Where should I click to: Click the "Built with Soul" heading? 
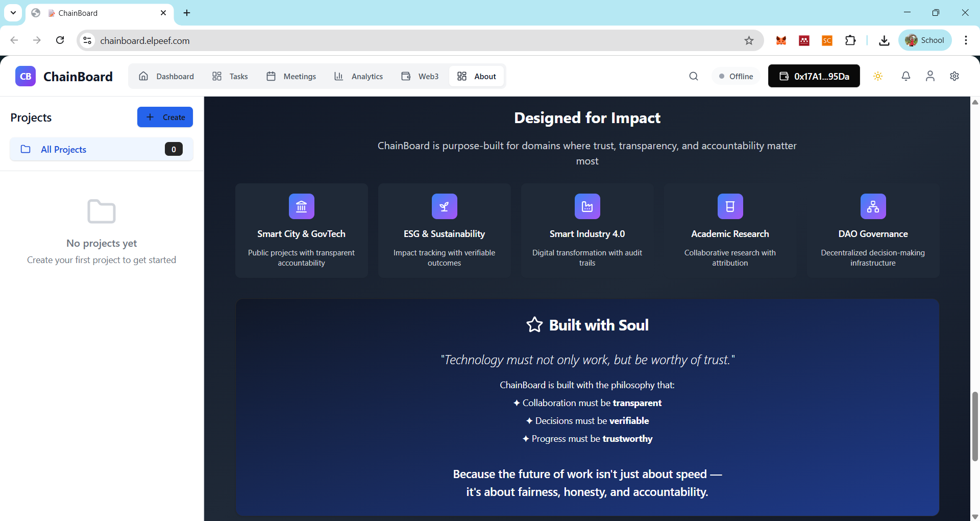(599, 325)
